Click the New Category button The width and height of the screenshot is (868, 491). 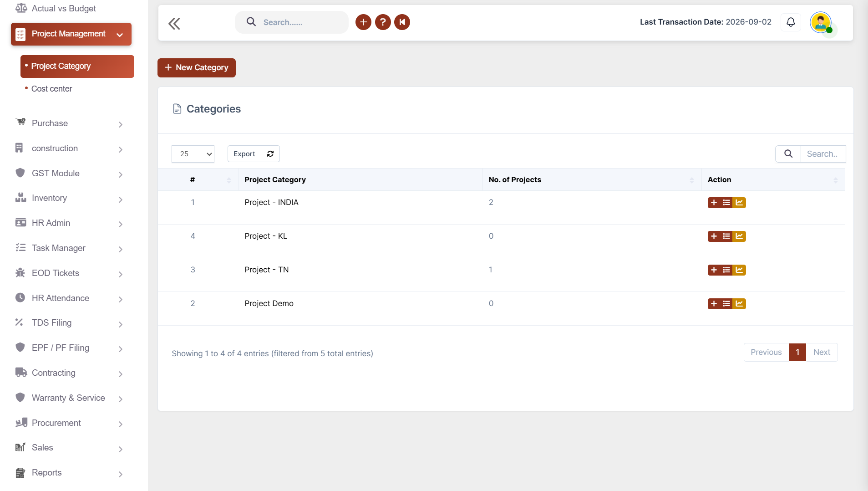(197, 68)
